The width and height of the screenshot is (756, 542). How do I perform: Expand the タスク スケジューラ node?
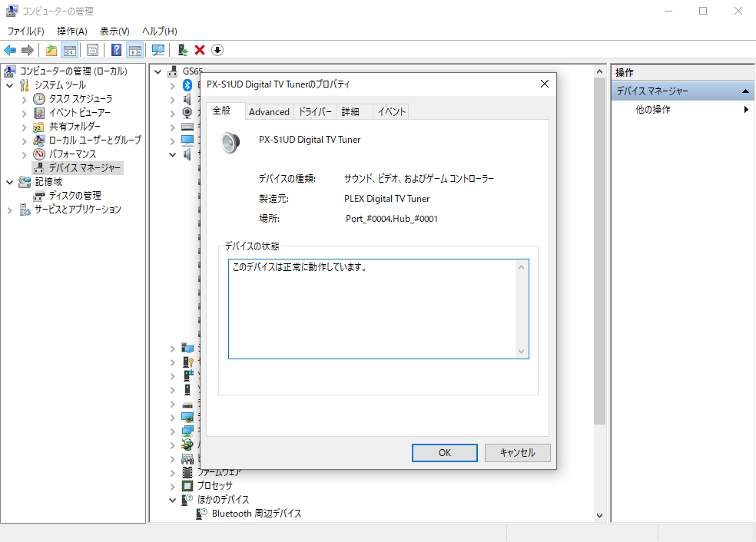pyautogui.click(x=24, y=100)
